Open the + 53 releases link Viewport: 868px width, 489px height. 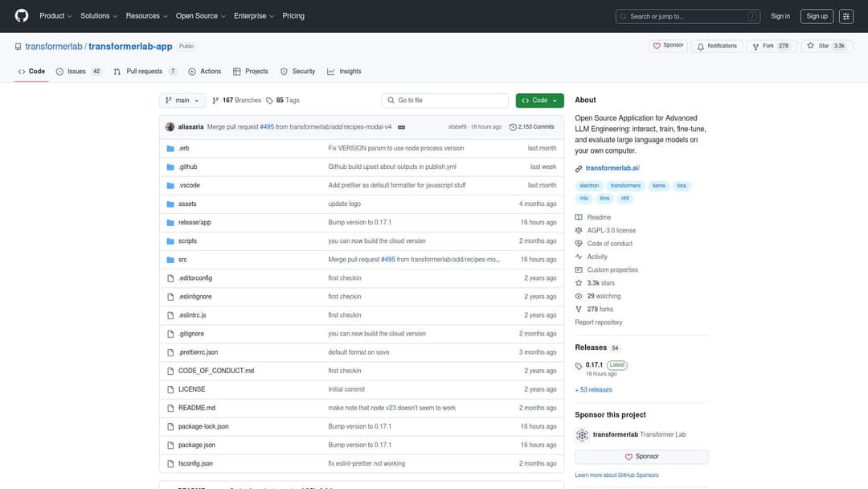[x=593, y=390]
